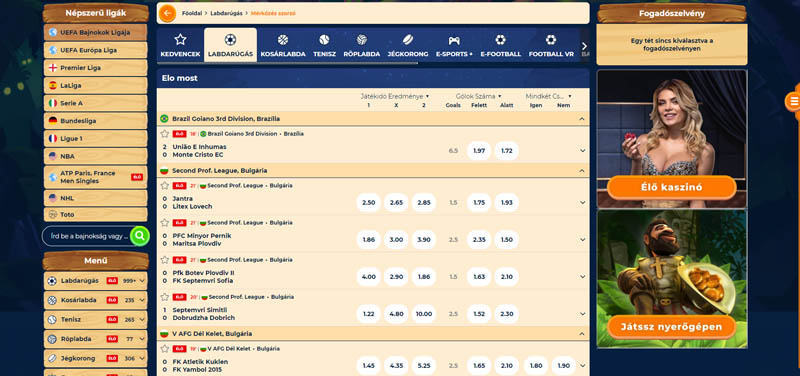Viewport: 800px width, 376px height.
Task: Focus the league search input field
Action: tap(86, 236)
